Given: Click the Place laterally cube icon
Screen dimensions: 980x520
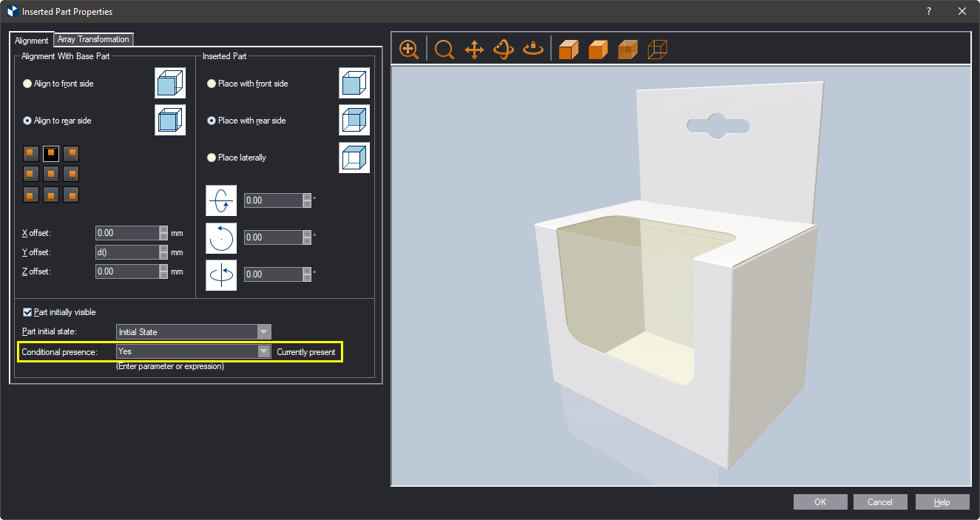Looking at the screenshot, I should (x=354, y=158).
